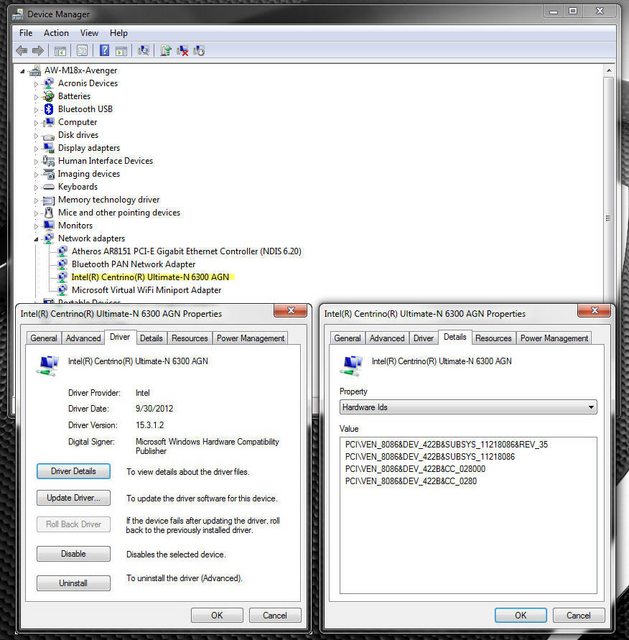This screenshot has height=640, width=629.
Task: Select hardware ID ending with REV_35
Action: click(x=447, y=444)
